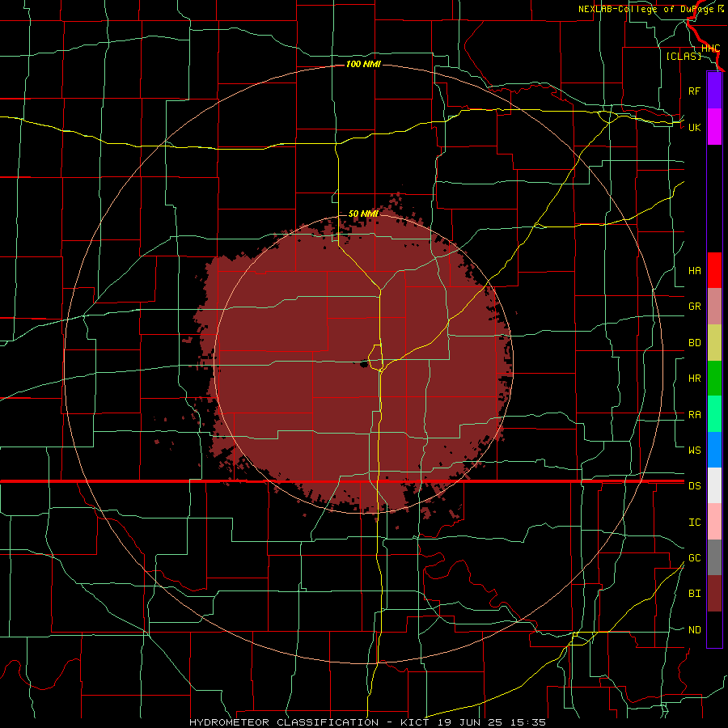728x728 pixels.
Task: Click the IC legend label
Action: tap(694, 523)
